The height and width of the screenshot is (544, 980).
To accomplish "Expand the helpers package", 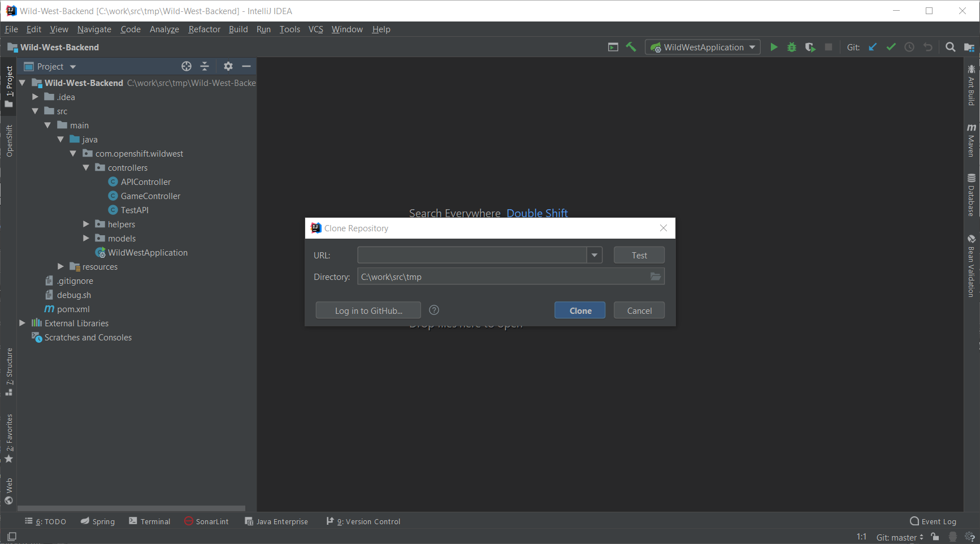I will point(86,224).
